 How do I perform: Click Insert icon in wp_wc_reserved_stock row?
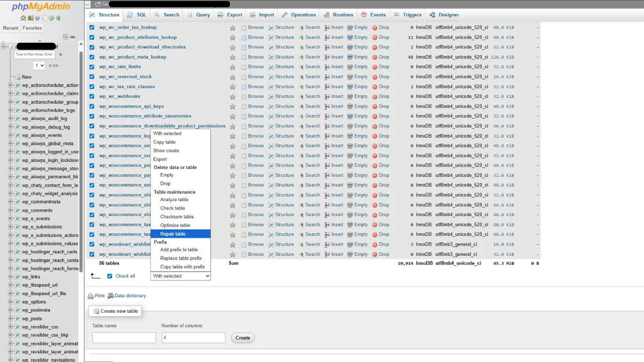pyautogui.click(x=327, y=77)
